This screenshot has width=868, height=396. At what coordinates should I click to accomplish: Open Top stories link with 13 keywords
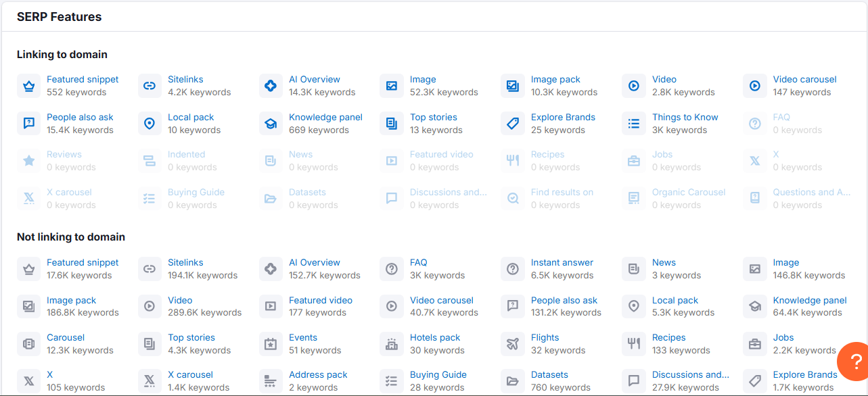point(433,117)
